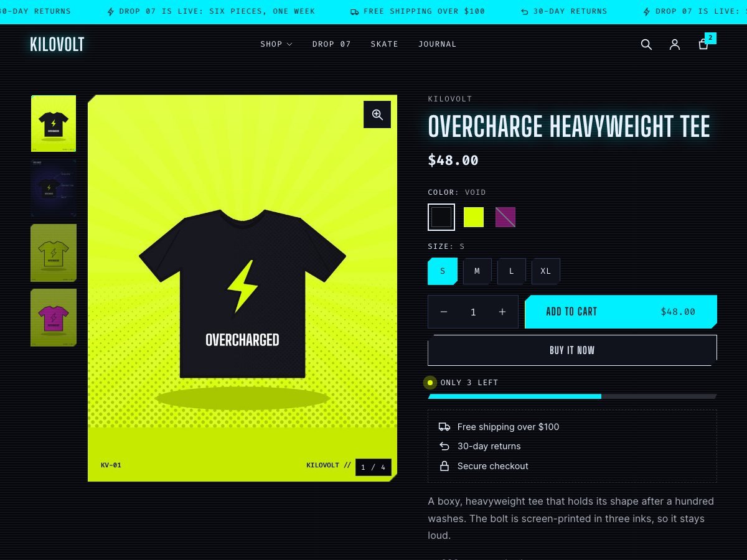The height and width of the screenshot is (560, 747).
Task: Open the search icon in header
Action: point(646,44)
